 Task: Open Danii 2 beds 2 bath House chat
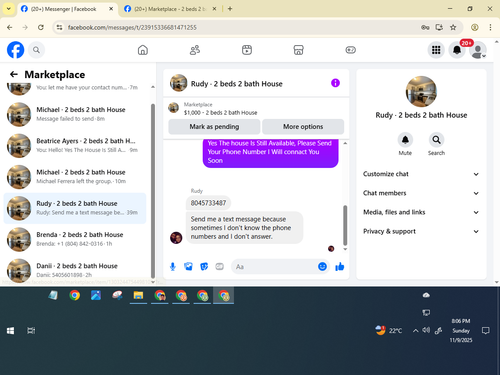(x=75, y=270)
